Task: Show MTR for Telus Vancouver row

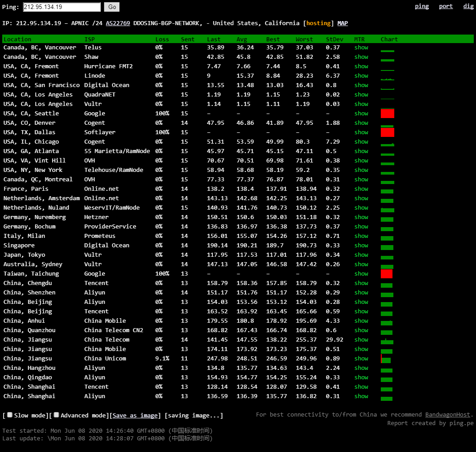Action: (x=361, y=47)
